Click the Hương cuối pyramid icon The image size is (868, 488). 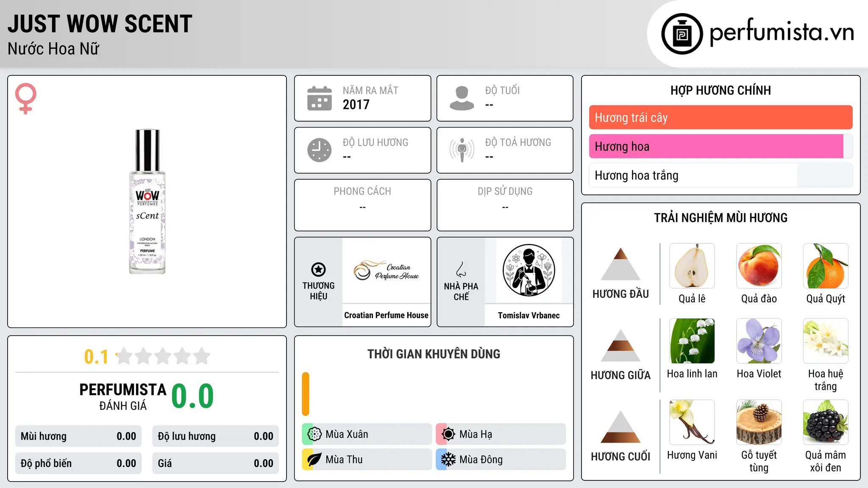620,427
